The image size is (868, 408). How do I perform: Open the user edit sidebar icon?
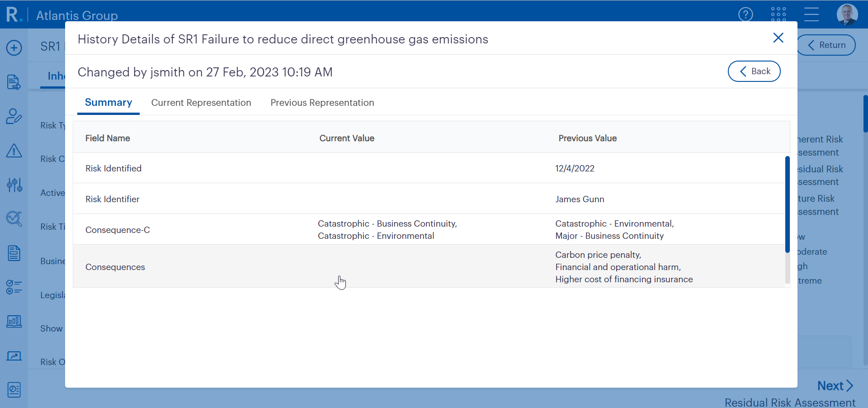coord(14,116)
